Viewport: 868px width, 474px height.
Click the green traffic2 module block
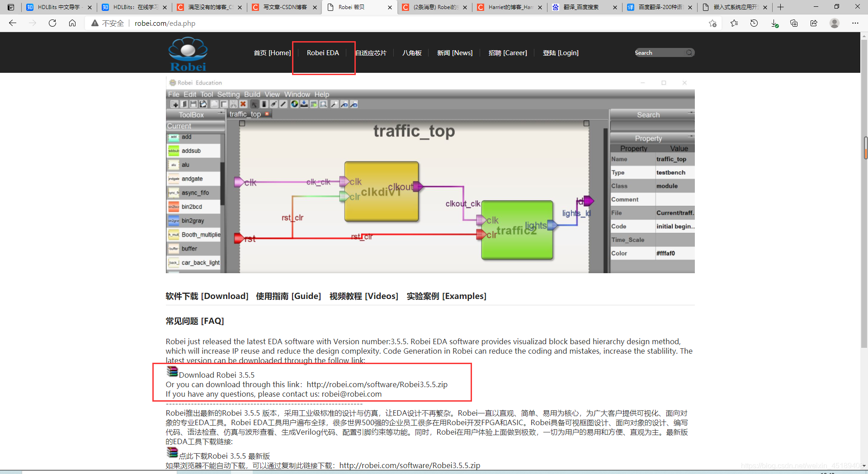[x=517, y=230]
